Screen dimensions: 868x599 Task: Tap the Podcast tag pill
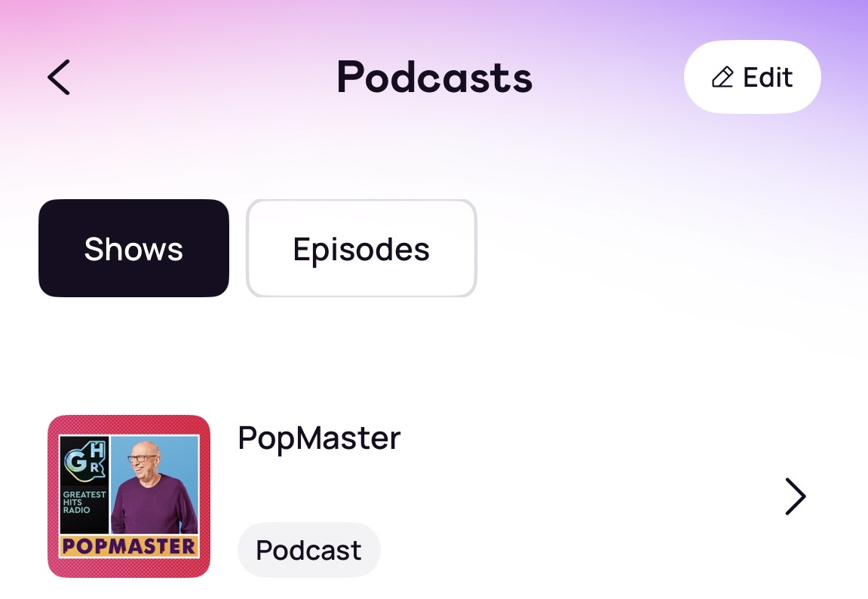click(309, 550)
